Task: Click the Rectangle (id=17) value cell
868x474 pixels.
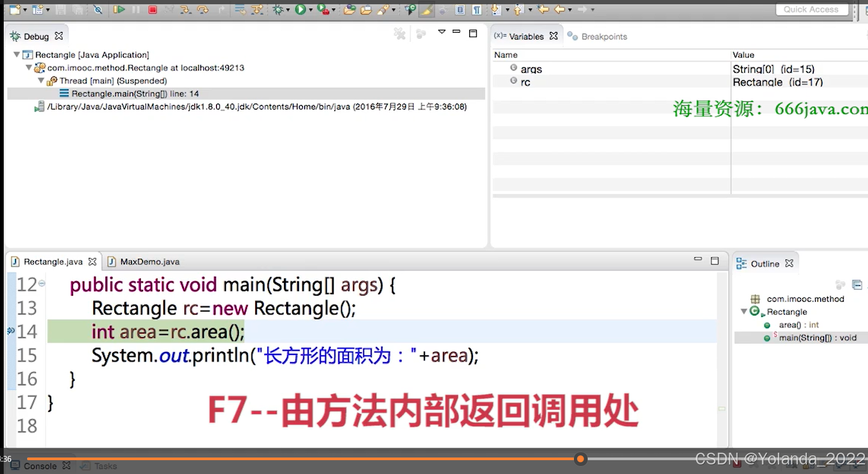Action: click(x=778, y=82)
